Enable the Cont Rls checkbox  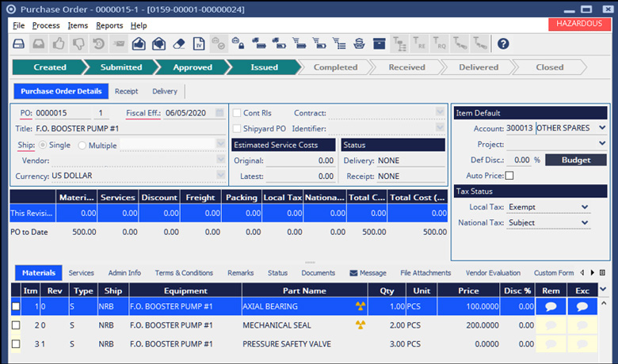(x=237, y=113)
